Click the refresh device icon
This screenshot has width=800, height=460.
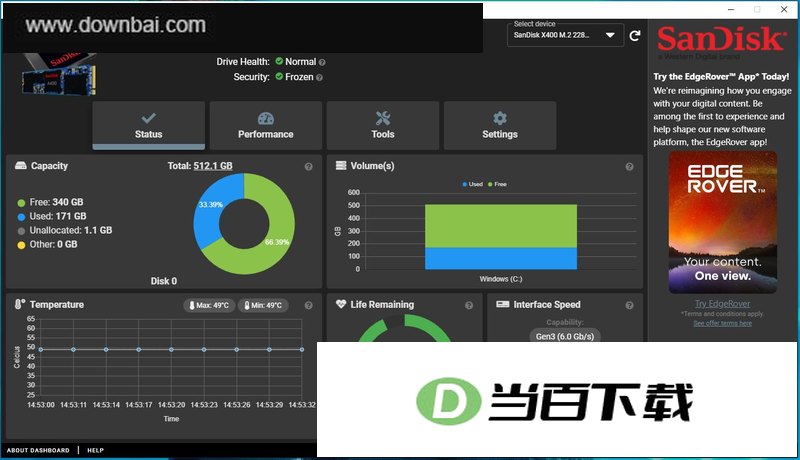(x=635, y=36)
